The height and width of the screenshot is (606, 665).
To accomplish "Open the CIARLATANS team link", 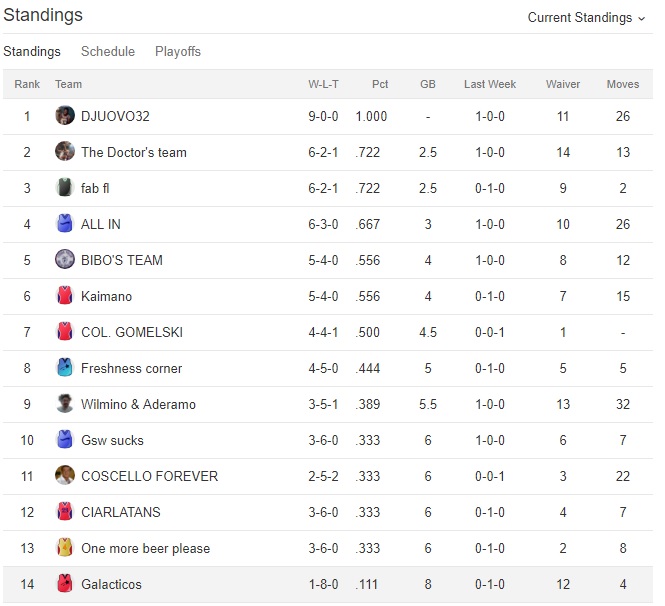I will (x=120, y=512).
